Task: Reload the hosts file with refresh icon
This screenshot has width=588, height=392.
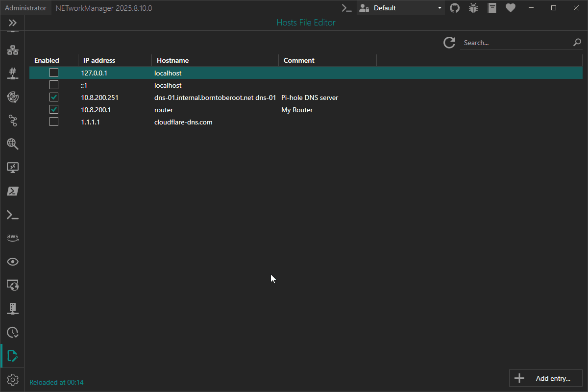Action: pyautogui.click(x=449, y=43)
